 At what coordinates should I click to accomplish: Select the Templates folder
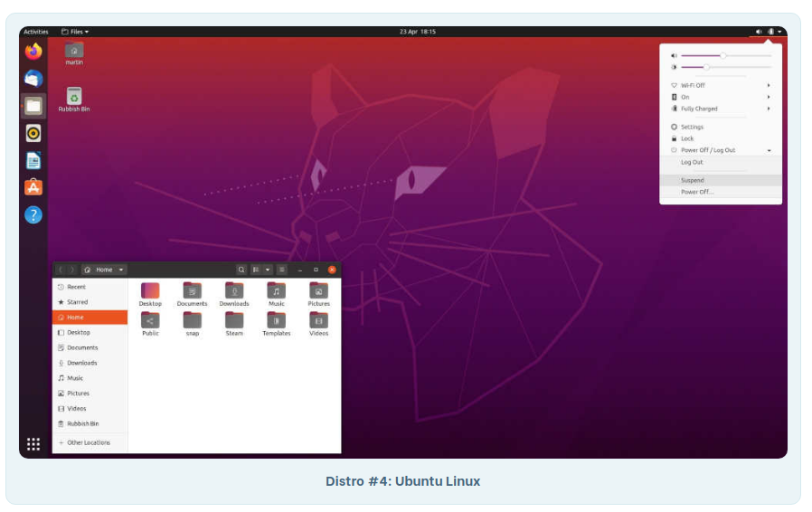pyautogui.click(x=277, y=325)
